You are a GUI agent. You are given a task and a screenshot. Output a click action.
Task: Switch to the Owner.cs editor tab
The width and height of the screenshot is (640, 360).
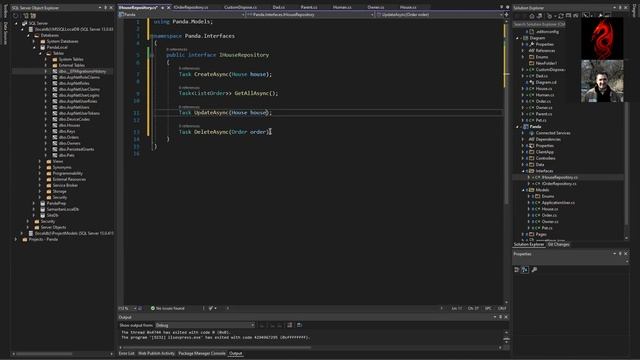(x=376, y=7)
